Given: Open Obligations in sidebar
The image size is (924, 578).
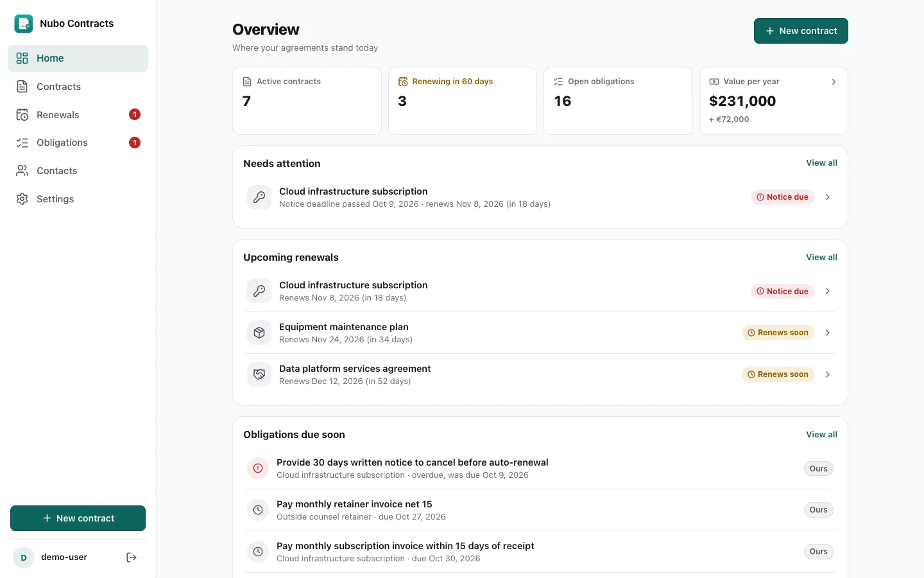Looking at the screenshot, I should [78, 143].
